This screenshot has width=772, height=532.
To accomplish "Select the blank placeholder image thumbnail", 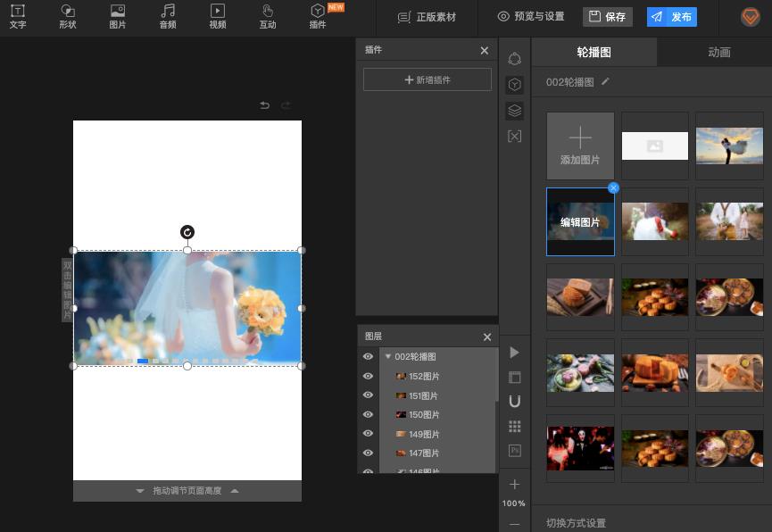I will click(655, 145).
